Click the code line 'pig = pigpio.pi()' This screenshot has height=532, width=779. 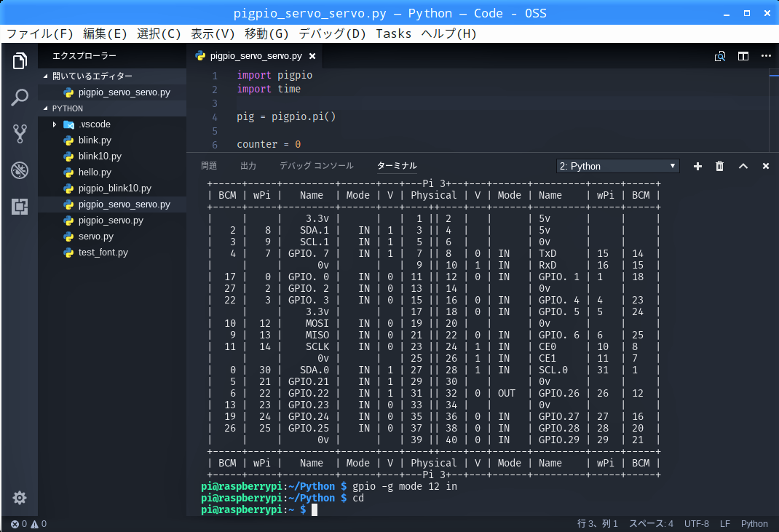(x=286, y=116)
